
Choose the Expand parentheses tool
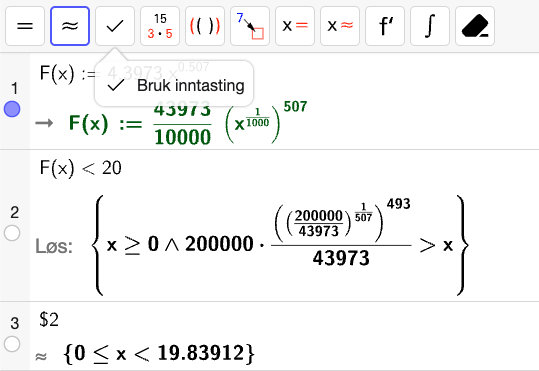205,26
